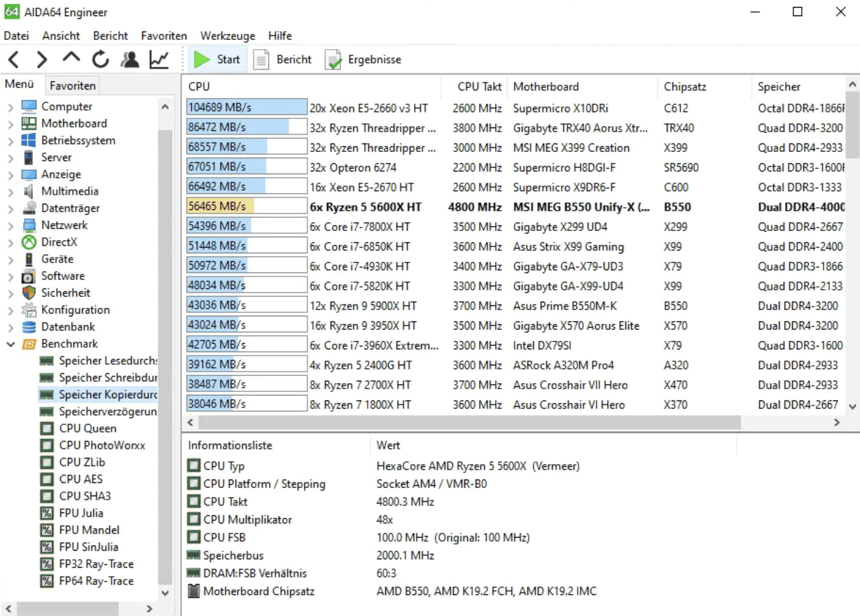This screenshot has height=616, width=860.
Task: Click the Back navigation arrow
Action: coord(13,59)
